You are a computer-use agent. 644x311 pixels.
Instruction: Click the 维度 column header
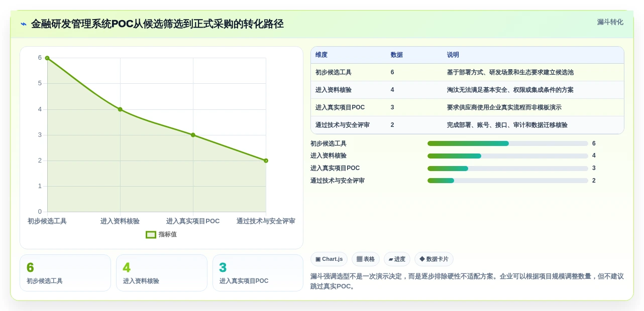321,55
